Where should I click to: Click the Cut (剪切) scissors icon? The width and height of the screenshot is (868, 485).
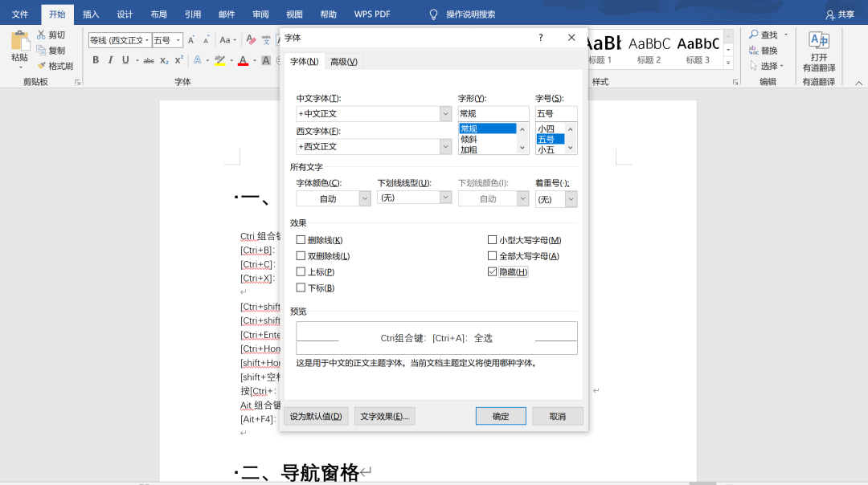point(41,35)
